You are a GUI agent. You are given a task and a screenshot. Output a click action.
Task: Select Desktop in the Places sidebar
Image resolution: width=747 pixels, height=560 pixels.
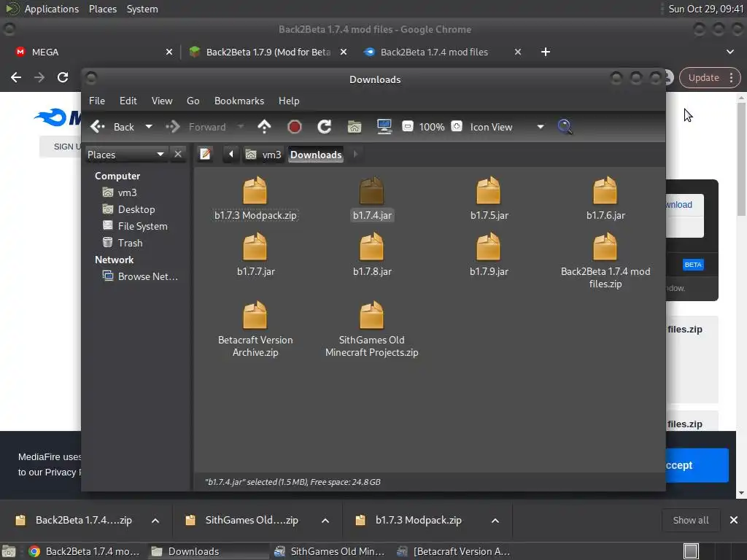(136, 209)
